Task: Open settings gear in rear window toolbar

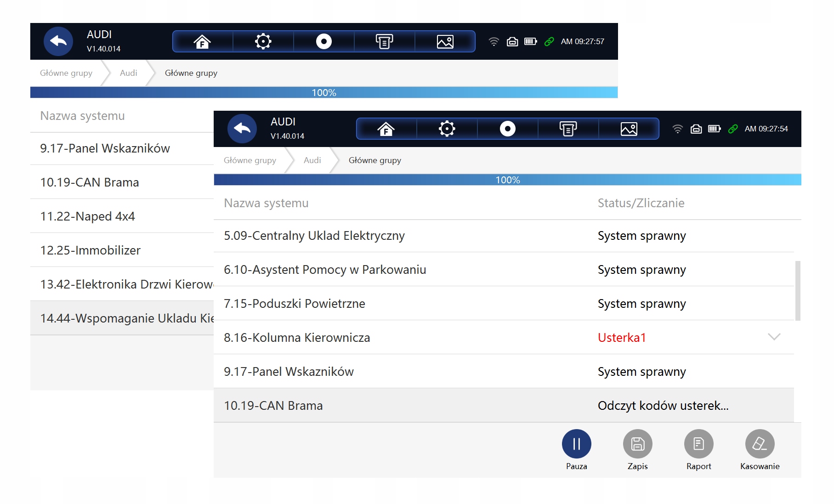Action: point(263,41)
